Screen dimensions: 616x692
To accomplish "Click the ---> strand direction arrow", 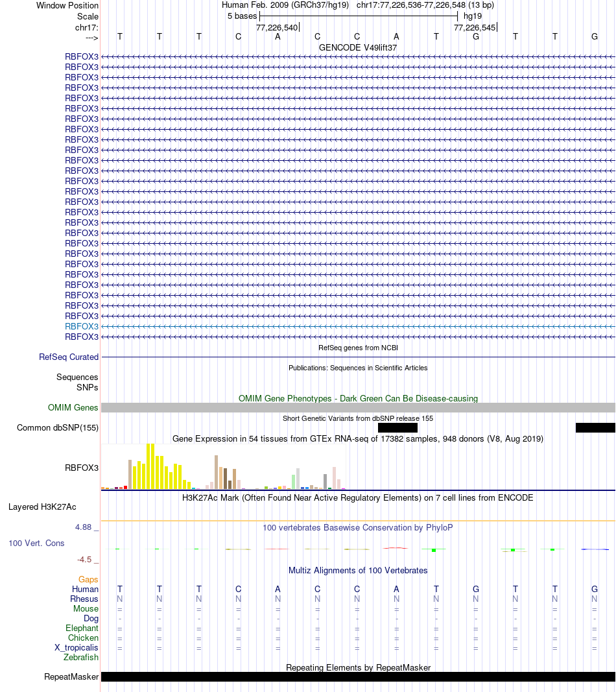I will click(92, 38).
